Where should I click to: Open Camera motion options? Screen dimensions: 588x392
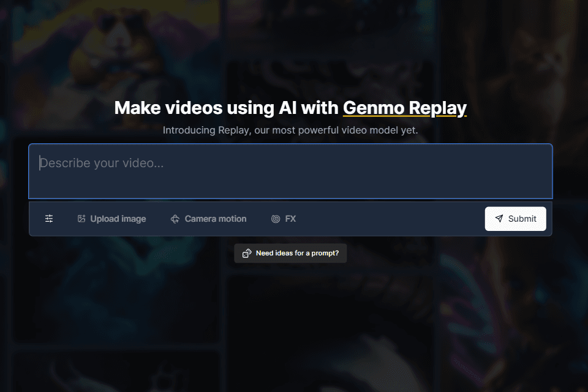(x=208, y=219)
